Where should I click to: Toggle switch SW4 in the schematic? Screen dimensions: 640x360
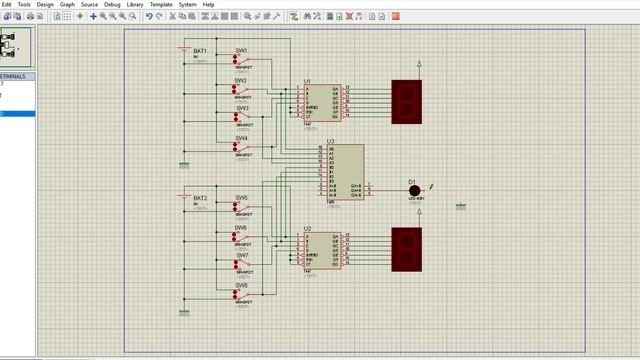pos(242,147)
